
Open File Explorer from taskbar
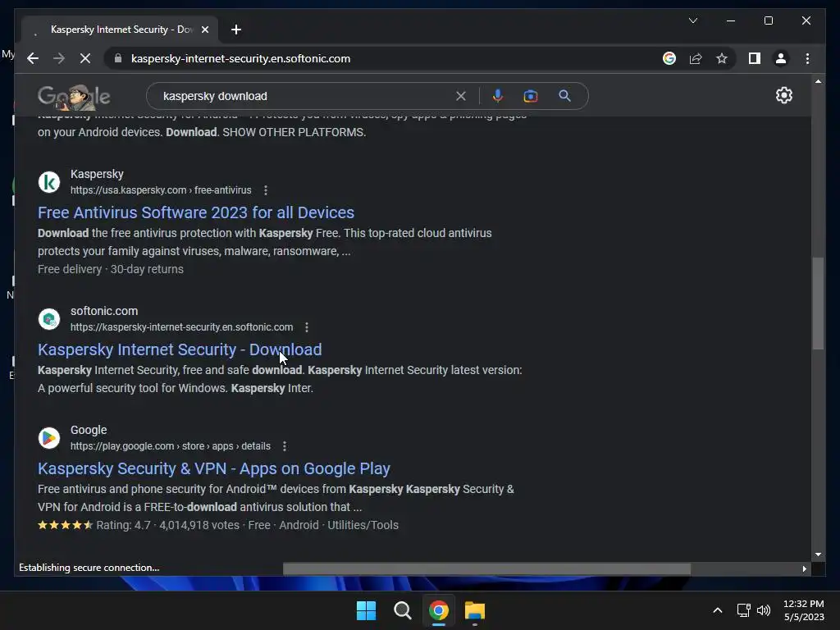click(475, 610)
